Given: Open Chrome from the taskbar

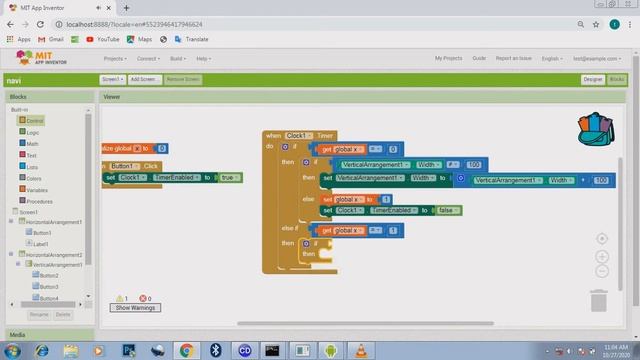Looking at the screenshot, I should click(187, 351).
